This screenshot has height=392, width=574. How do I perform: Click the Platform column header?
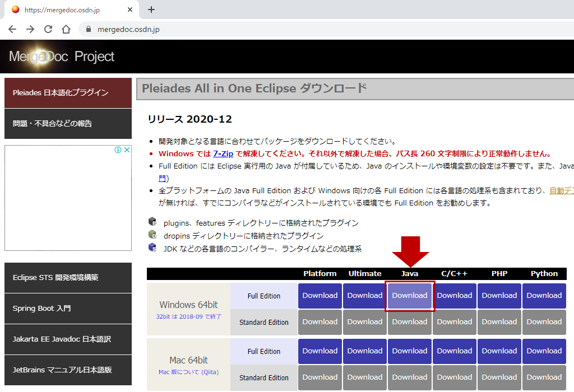(320, 273)
